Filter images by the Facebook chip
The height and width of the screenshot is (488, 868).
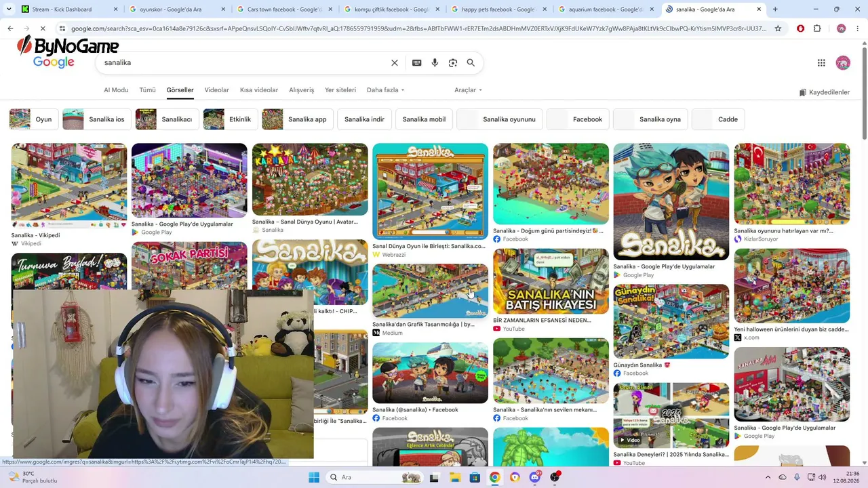[578, 119]
